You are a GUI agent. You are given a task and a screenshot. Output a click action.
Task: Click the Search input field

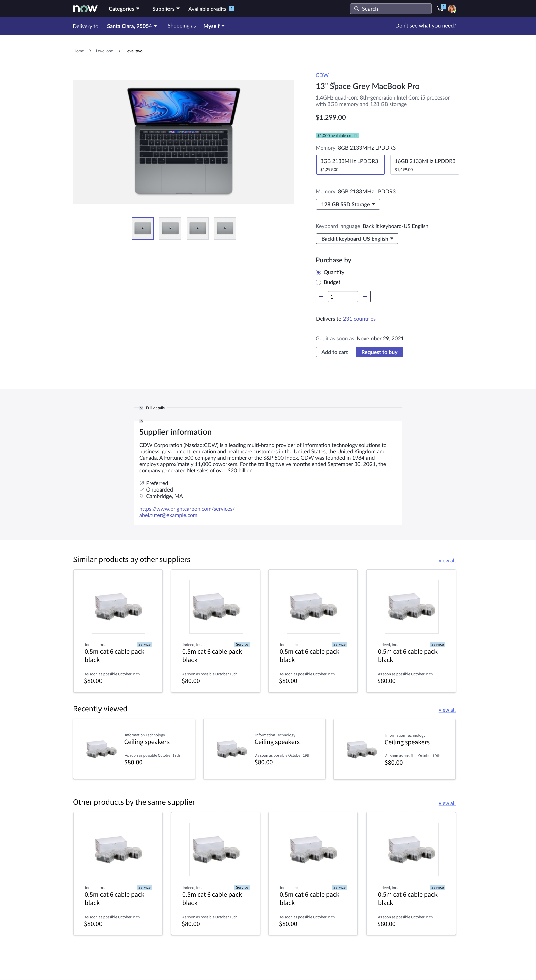(x=391, y=9)
